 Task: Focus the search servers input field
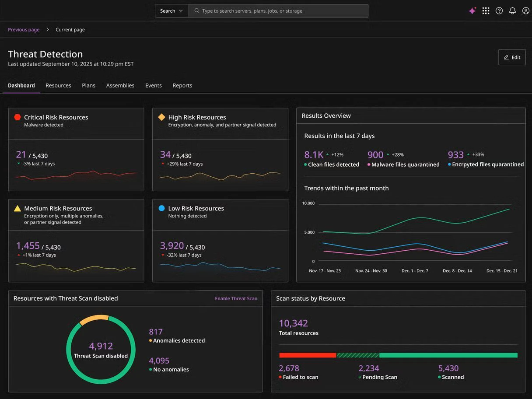click(278, 11)
